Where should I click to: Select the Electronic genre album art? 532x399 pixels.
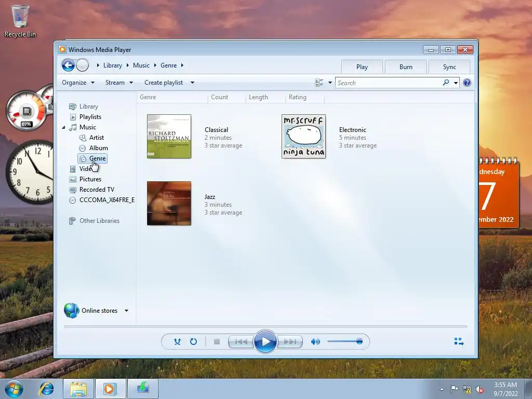coord(303,137)
